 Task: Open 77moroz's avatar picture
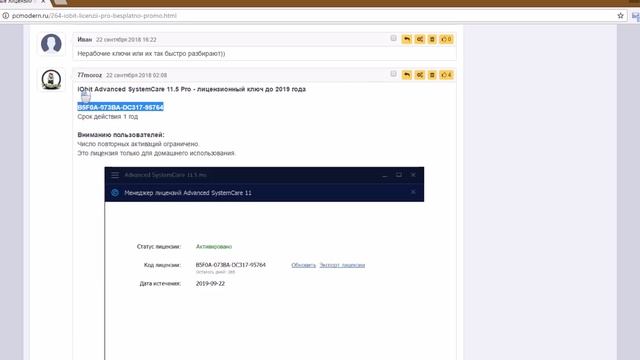click(51, 79)
